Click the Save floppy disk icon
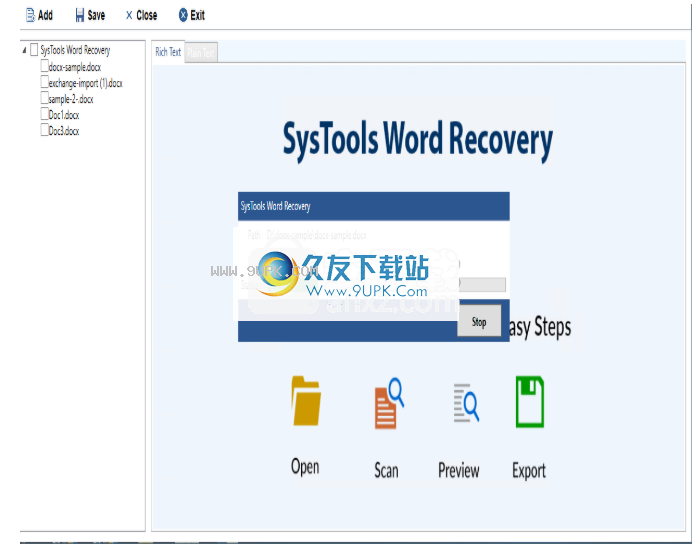Screen dimensions: 693x548 (x=80, y=15)
